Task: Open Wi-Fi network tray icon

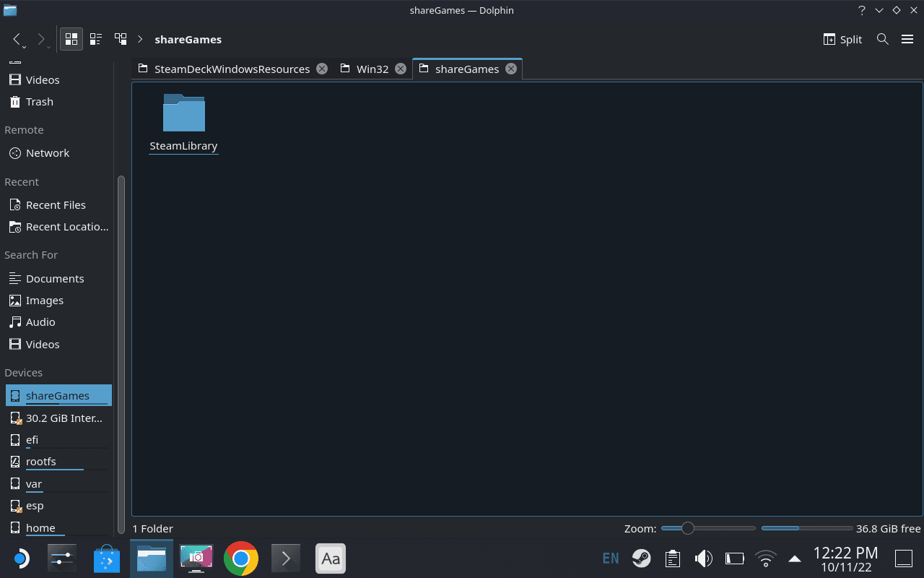Action: (x=765, y=558)
